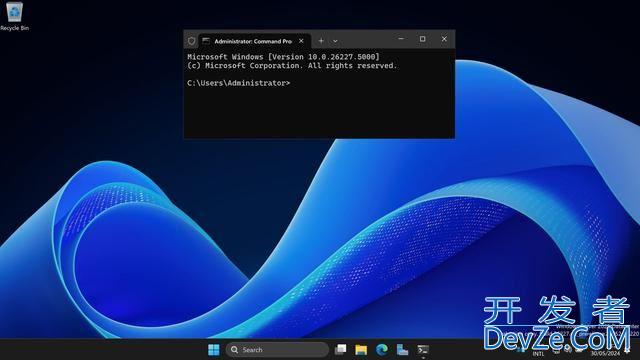
Task: Open Microsoft Edge from the taskbar
Action: [x=382, y=350]
